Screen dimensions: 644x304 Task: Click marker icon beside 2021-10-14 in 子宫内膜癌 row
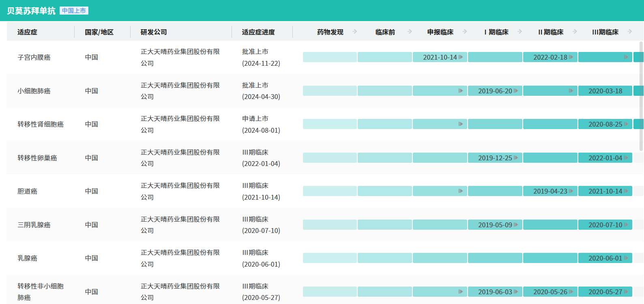pyautogui.click(x=461, y=57)
